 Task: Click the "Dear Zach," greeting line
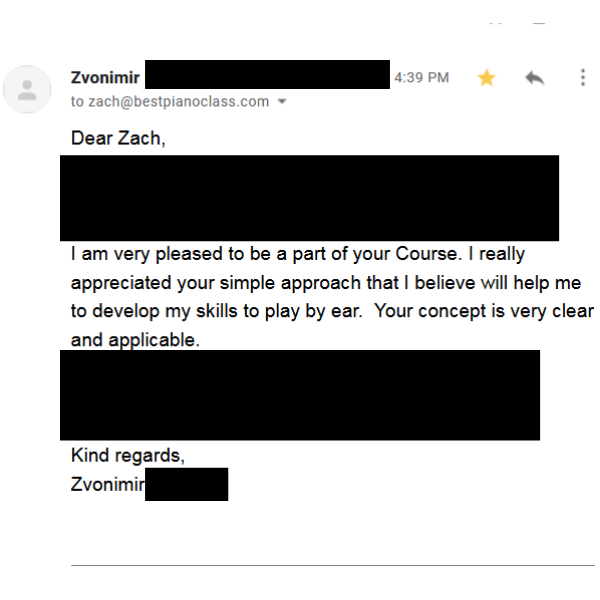point(118,138)
